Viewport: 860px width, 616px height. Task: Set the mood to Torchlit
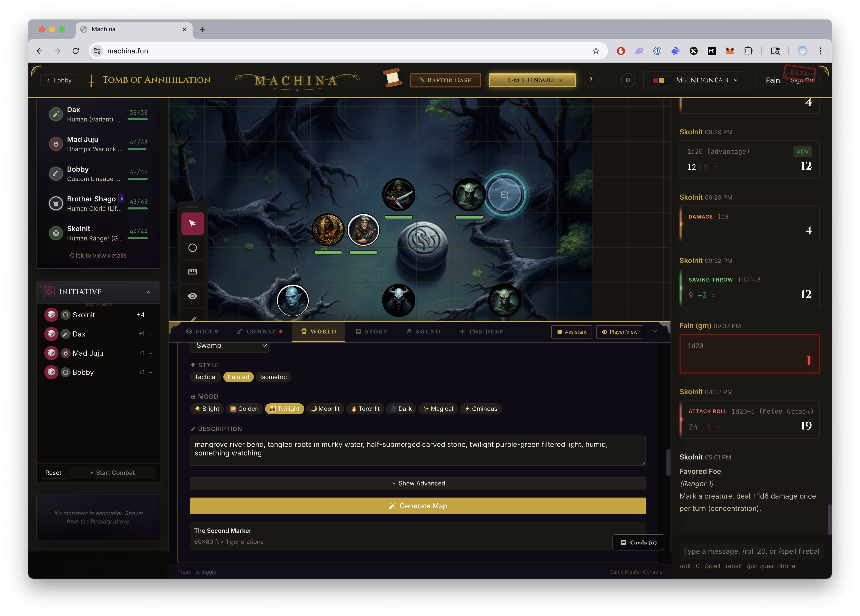pos(365,409)
